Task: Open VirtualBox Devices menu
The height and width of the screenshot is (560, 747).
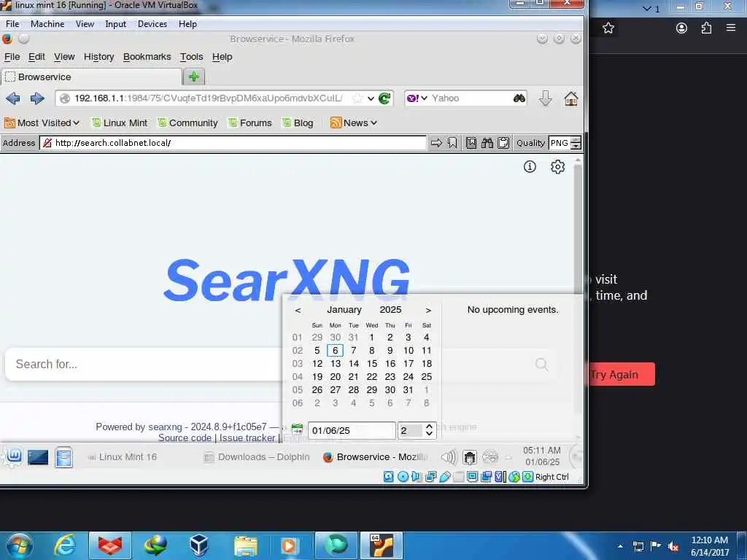Action: (x=152, y=24)
